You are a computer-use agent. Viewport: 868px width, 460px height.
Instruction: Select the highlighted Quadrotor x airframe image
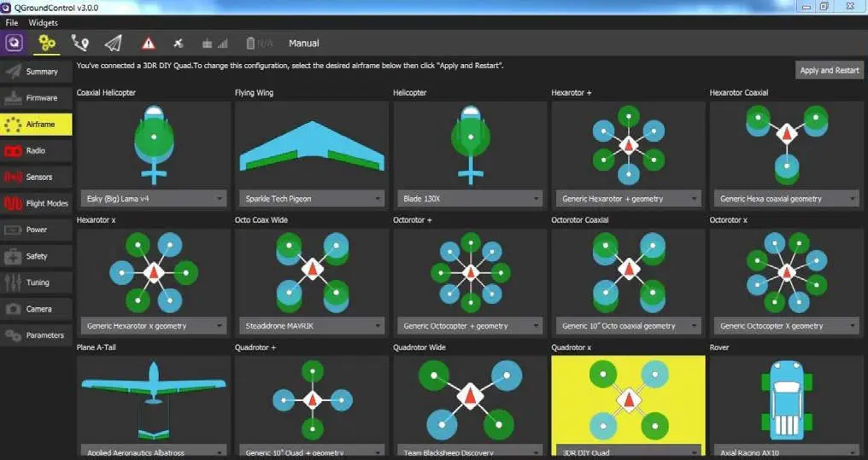pyautogui.click(x=628, y=399)
